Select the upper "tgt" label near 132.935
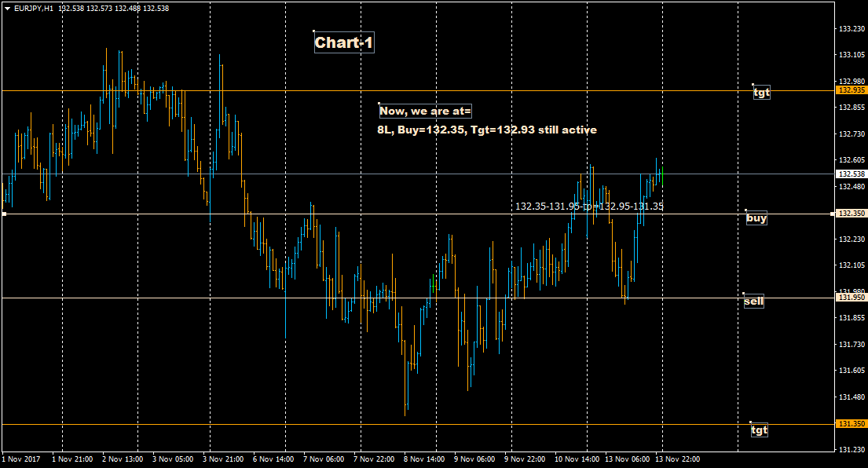Viewport: 868px width, 468px height. 761,93
